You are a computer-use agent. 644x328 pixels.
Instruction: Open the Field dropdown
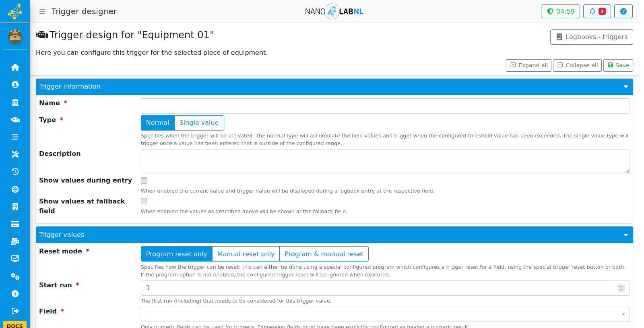pos(385,314)
